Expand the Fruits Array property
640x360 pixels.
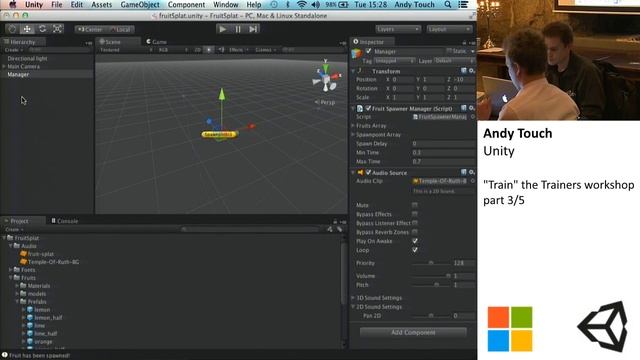click(x=353, y=126)
